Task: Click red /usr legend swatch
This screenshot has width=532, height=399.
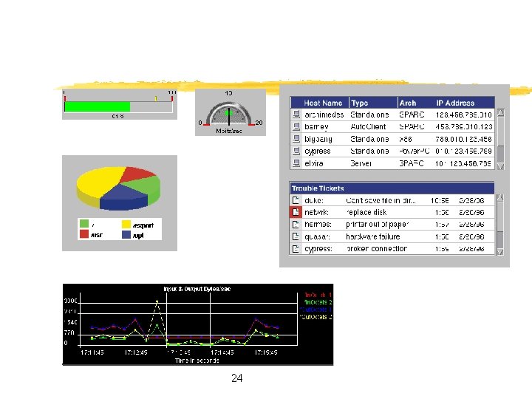Action: (x=84, y=234)
